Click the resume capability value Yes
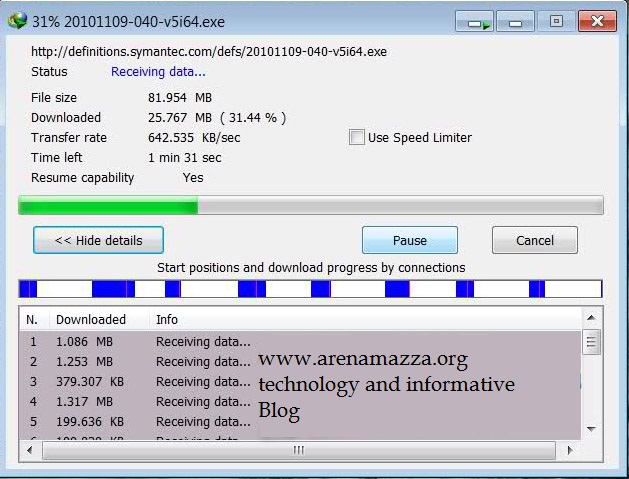 pos(193,178)
